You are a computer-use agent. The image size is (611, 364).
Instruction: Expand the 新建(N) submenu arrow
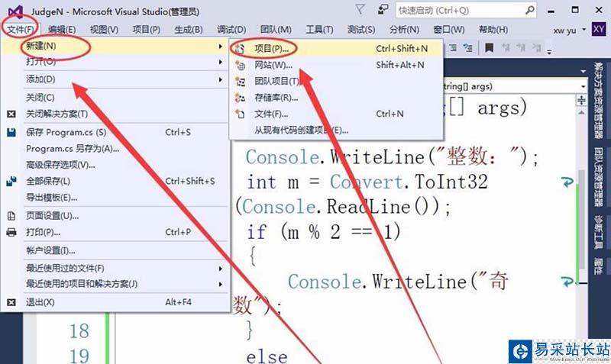coord(221,47)
